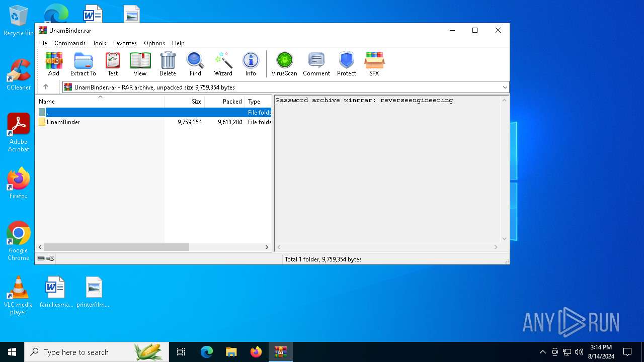Expand the archive path dropdown
Viewport: 644px width, 362px height.
[505, 87]
